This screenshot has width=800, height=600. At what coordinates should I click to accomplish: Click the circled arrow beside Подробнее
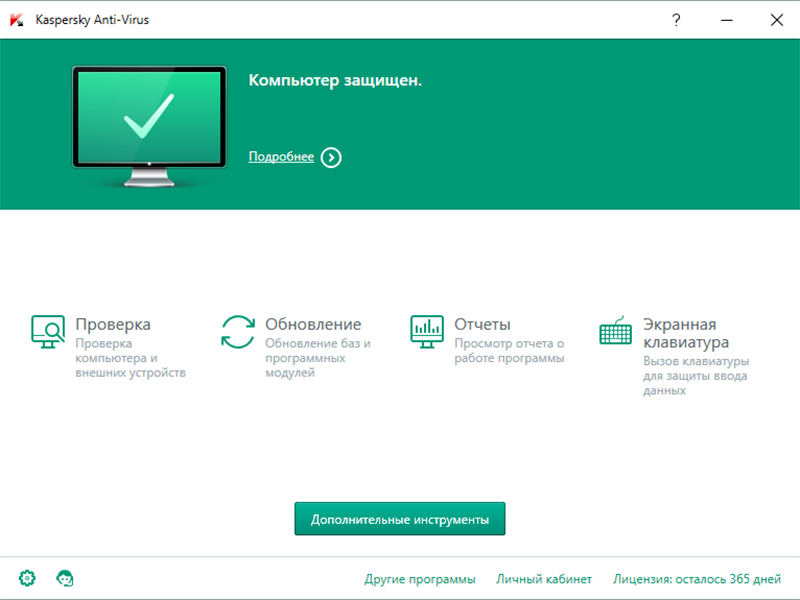click(331, 157)
